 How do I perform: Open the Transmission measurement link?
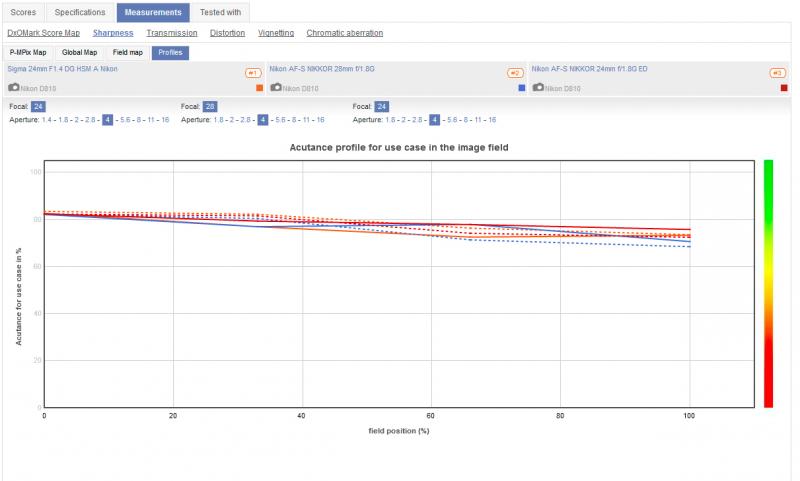point(172,33)
